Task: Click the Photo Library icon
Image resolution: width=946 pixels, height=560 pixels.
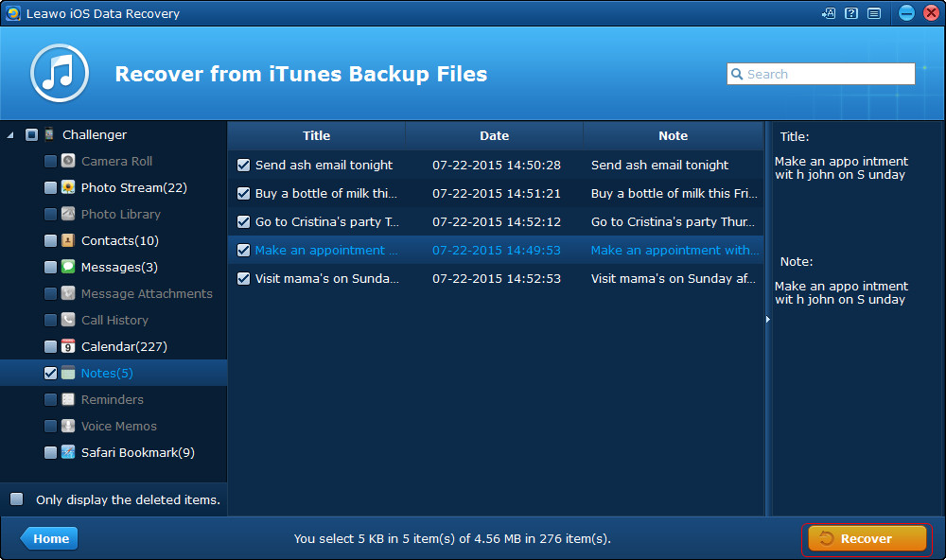Action: point(68,214)
